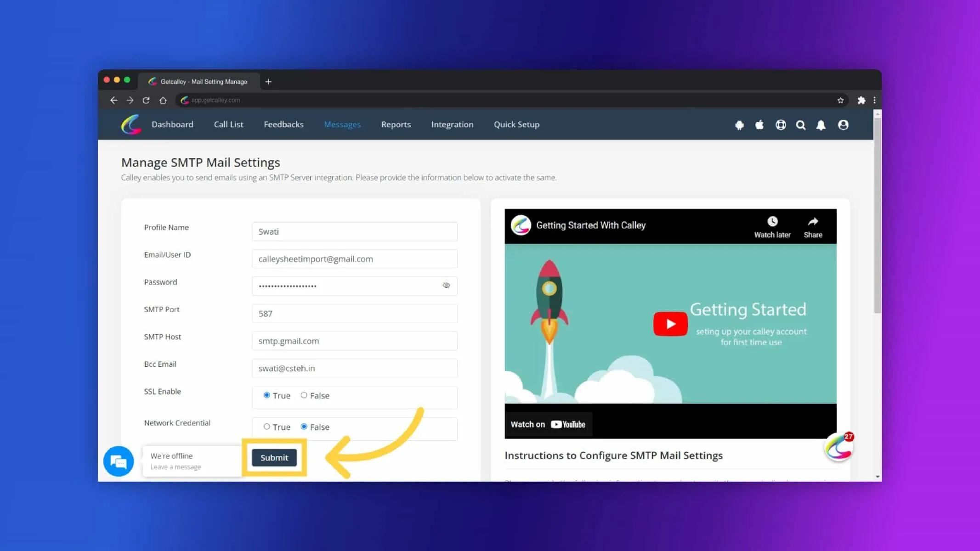The image size is (980, 551).
Task: Open the browser three-dot menu
Action: pyautogui.click(x=874, y=100)
